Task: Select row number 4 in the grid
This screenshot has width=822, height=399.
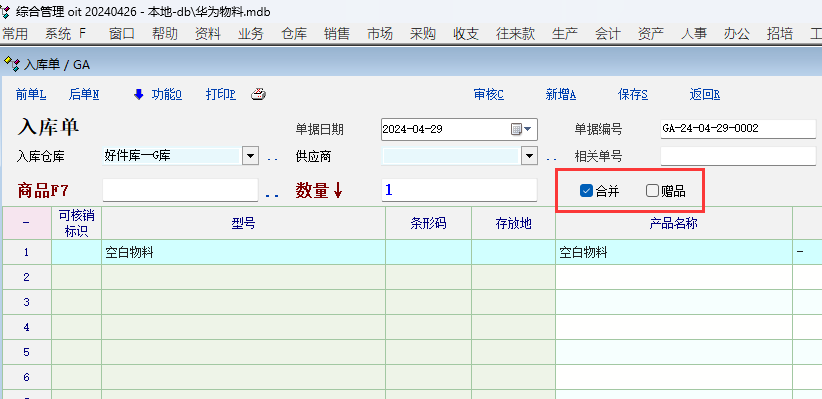Action: [x=27, y=327]
